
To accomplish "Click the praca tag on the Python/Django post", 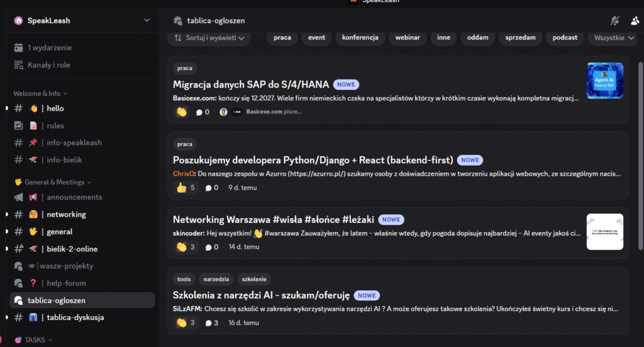I will [x=185, y=144].
